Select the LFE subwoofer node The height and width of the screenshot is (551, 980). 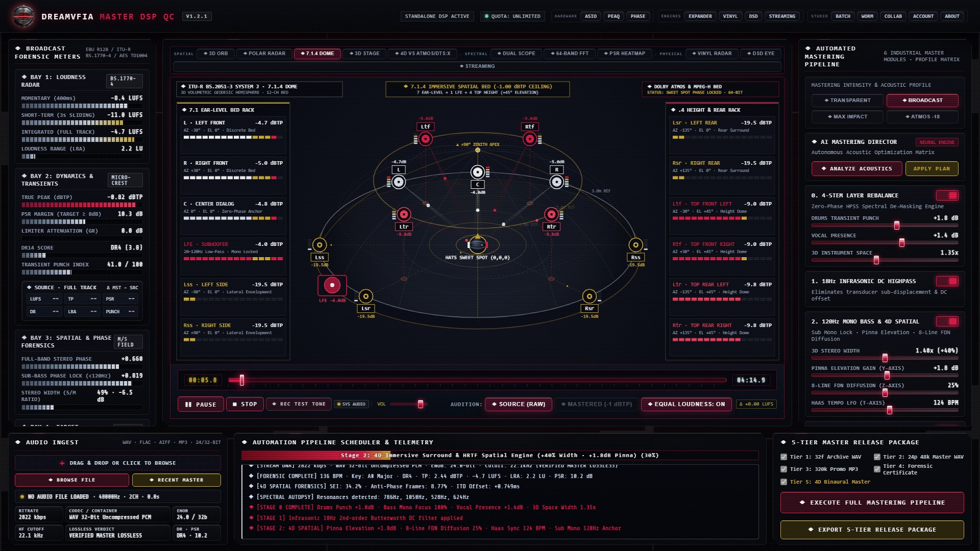pos(332,285)
